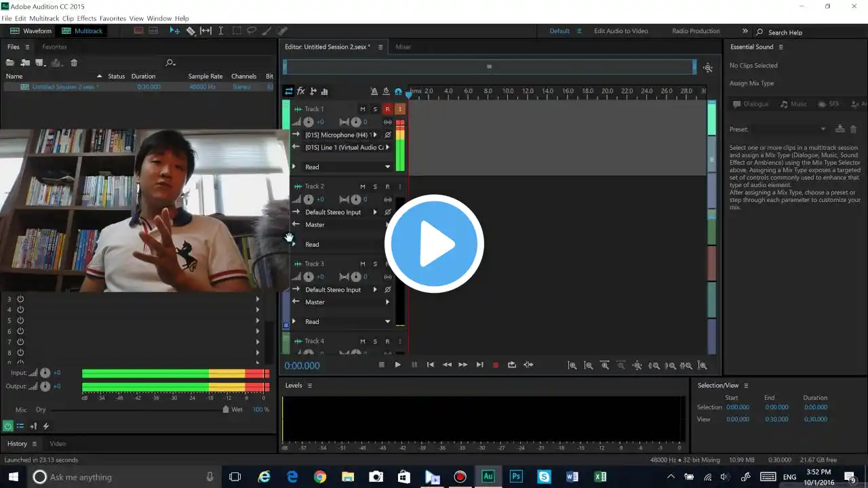Click the Import File icon in Files panel

coord(25,62)
